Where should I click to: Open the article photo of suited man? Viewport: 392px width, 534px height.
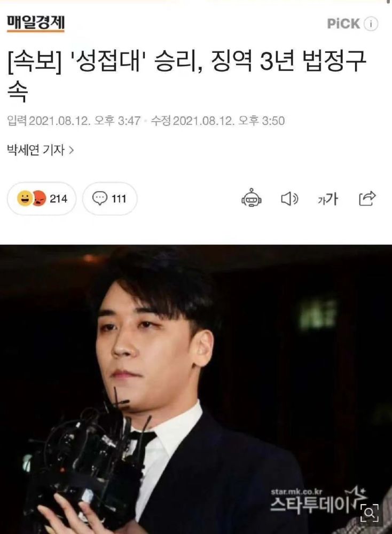click(x=196, y=389)
